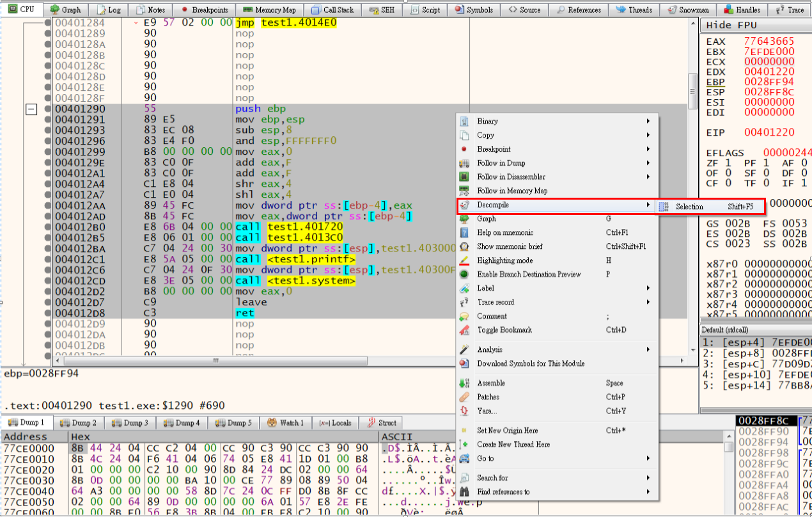Click the Yara... entry
Screen dimensions: 812x517
pos(557,411)
